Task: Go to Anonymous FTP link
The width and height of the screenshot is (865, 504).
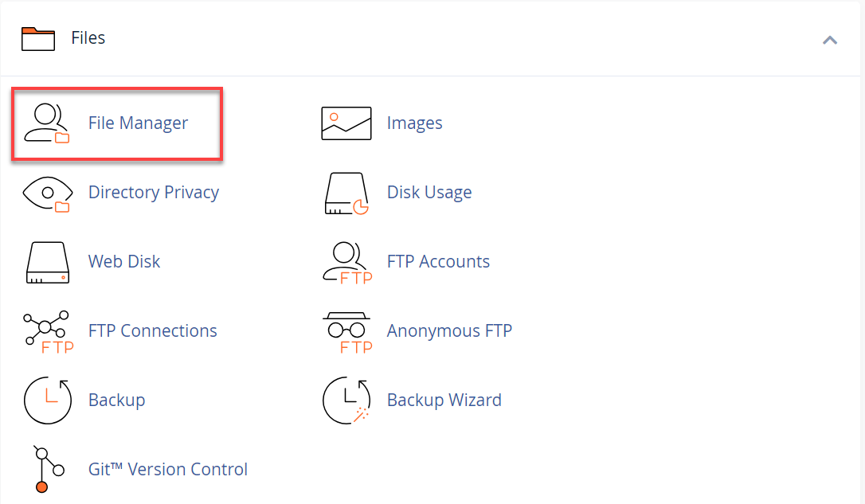Action: (x=449, y=331)
